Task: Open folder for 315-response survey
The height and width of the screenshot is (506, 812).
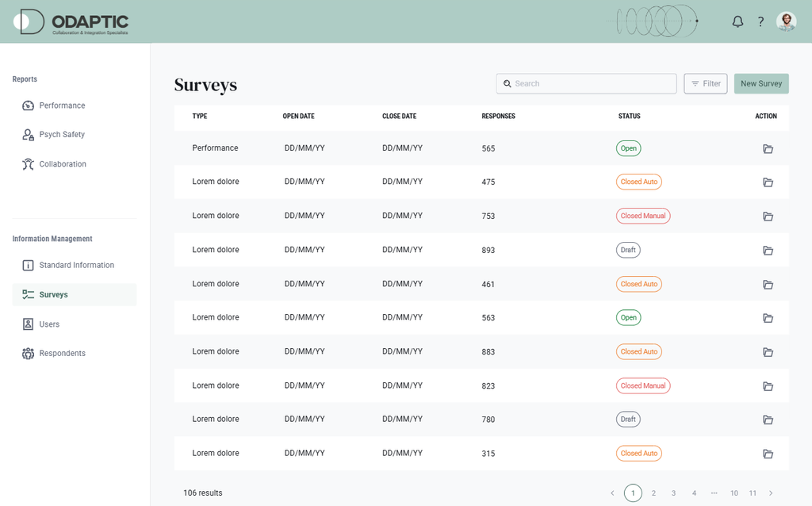Action: [768, 454]
